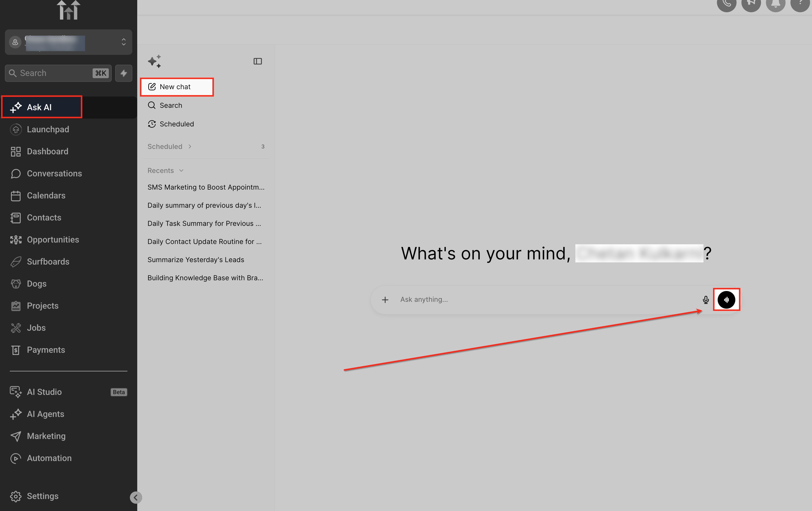The height and width of the screenshot is (511, 812).
Task: Open 'Daily Task Summary for Previous ...' chat
Action: click(204, 224)
